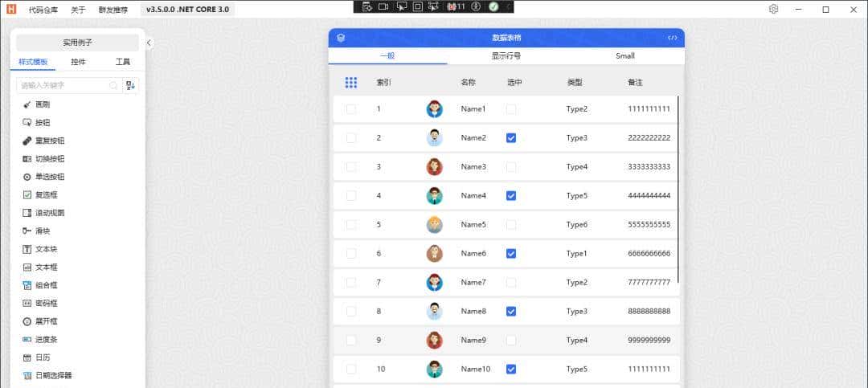Viewport: 868px width, 388px height.
Task: Select the 9999999999 remark cell
Action: tap(649, 340)
